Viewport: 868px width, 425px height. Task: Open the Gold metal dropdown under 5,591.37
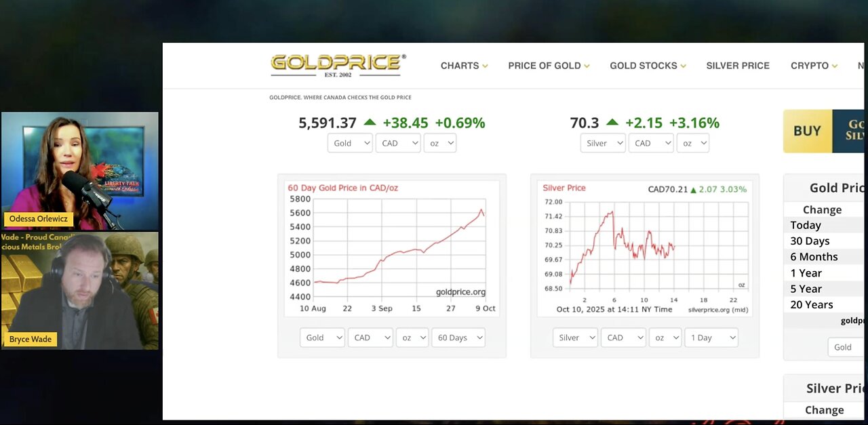click(350, 143)
